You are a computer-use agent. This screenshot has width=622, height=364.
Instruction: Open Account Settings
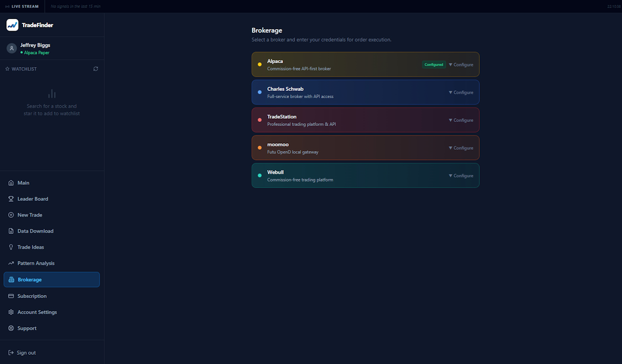pos(52,312)
